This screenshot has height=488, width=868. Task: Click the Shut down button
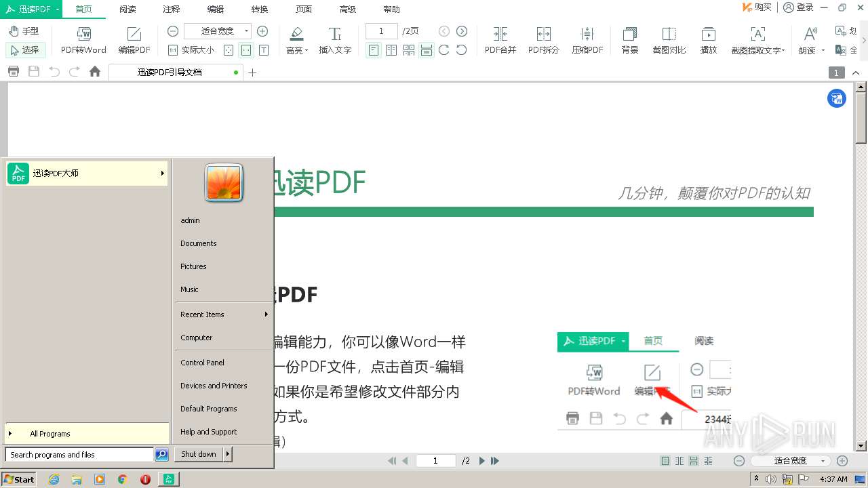click(x=199, y=454)
